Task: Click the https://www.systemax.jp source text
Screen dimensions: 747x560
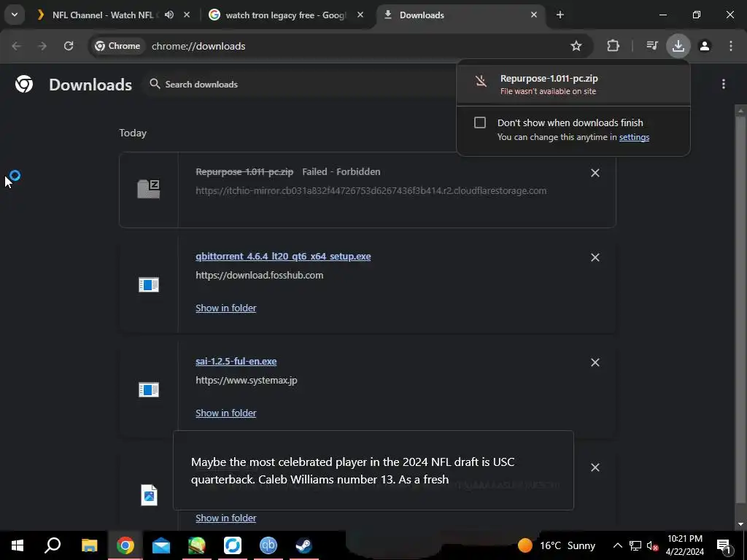Action: pos(247,381)
